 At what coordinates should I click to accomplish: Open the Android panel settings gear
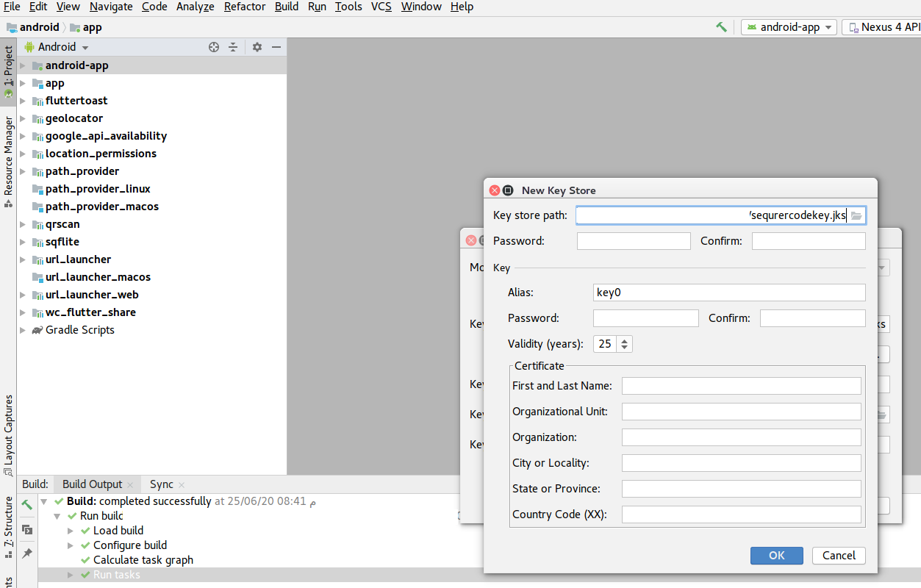point(256,46)
